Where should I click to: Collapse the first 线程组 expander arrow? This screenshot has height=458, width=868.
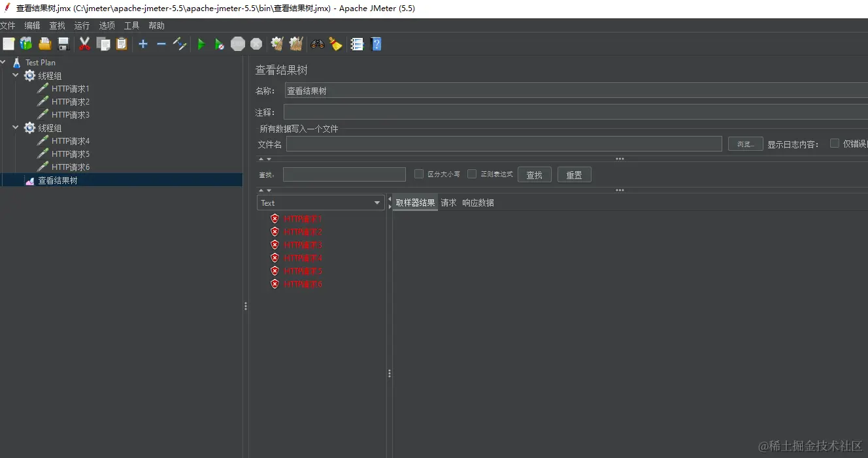[x=16, y=75]
